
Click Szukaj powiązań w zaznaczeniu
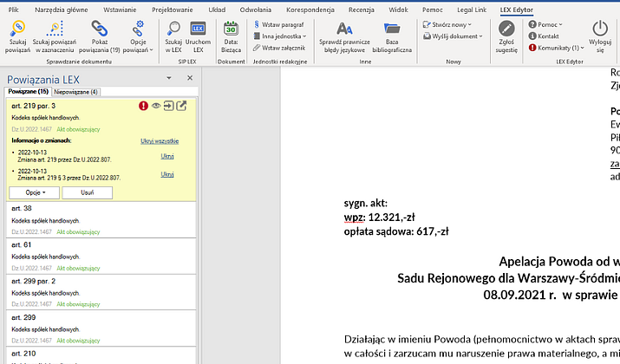tap(54, 31)
